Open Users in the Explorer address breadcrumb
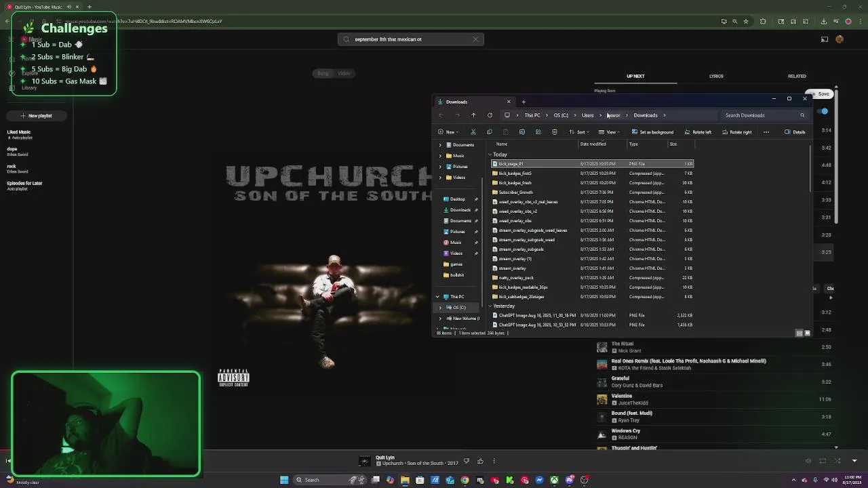 (587, 115)
